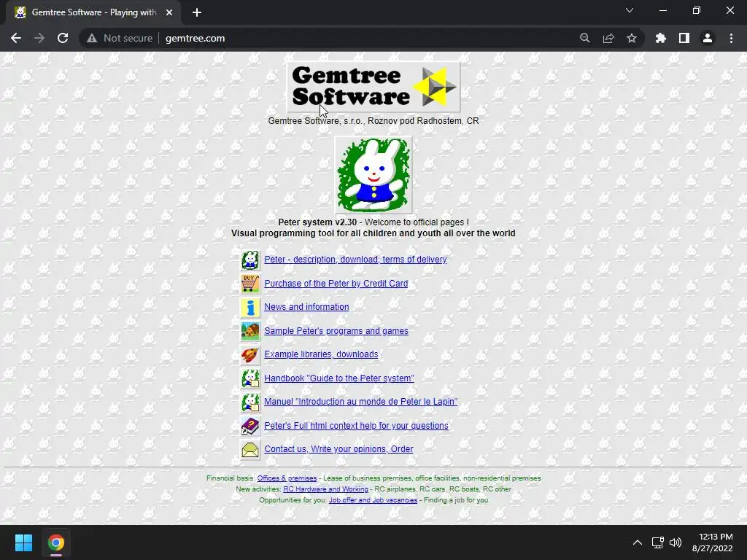Toggle the browser side panel icon
The height and width of the screenshot is (560, 747).
coord(684,38)
